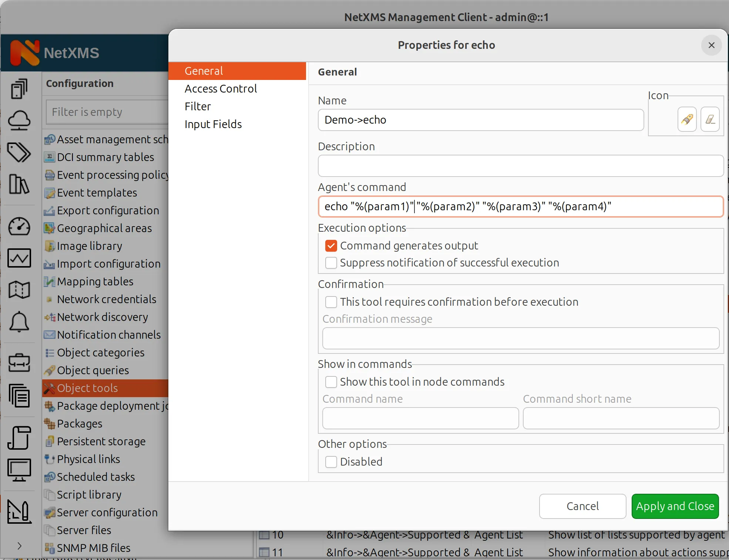Click inside the Confirmation message field
729x560 pixels.
coord(520,338)
